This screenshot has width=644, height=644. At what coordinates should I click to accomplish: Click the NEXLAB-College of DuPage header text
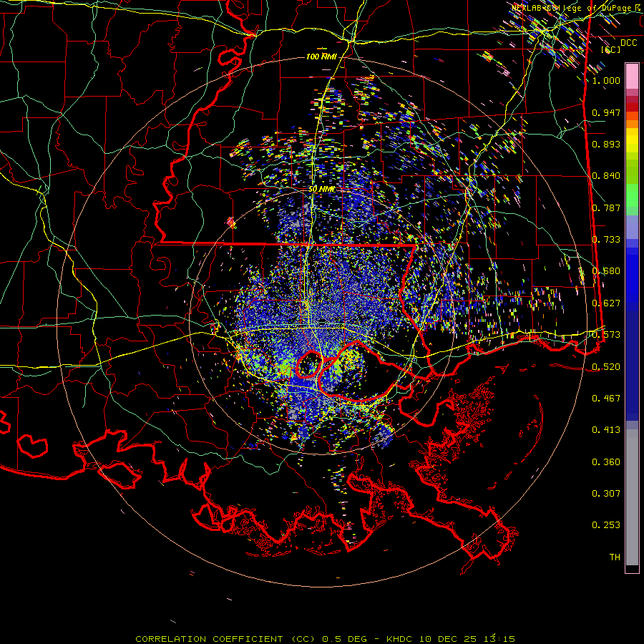tap(576, 7)
